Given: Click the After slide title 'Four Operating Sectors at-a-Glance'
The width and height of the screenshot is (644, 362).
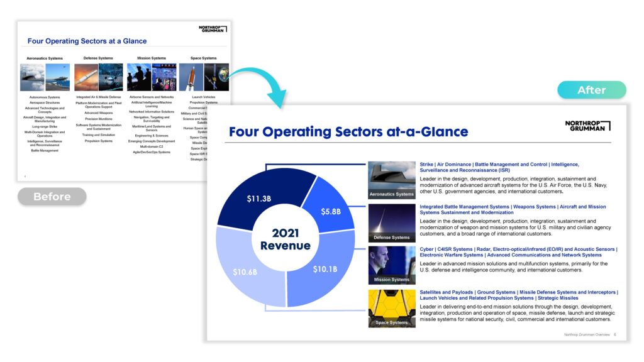Looking at the screenshot, I should (x=348, y=132).
